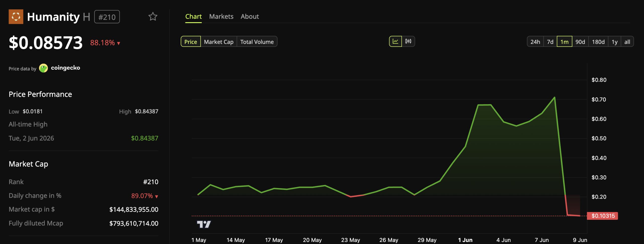644x244 pixels.
Task: Click the Fully diluted Mcap label
Action: (x=36, y=223)
